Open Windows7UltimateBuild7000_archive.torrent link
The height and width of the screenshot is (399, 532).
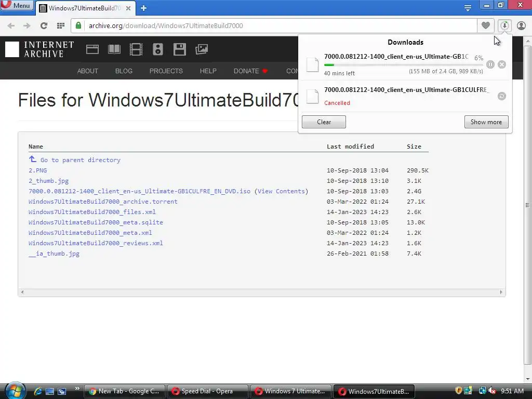103,202
